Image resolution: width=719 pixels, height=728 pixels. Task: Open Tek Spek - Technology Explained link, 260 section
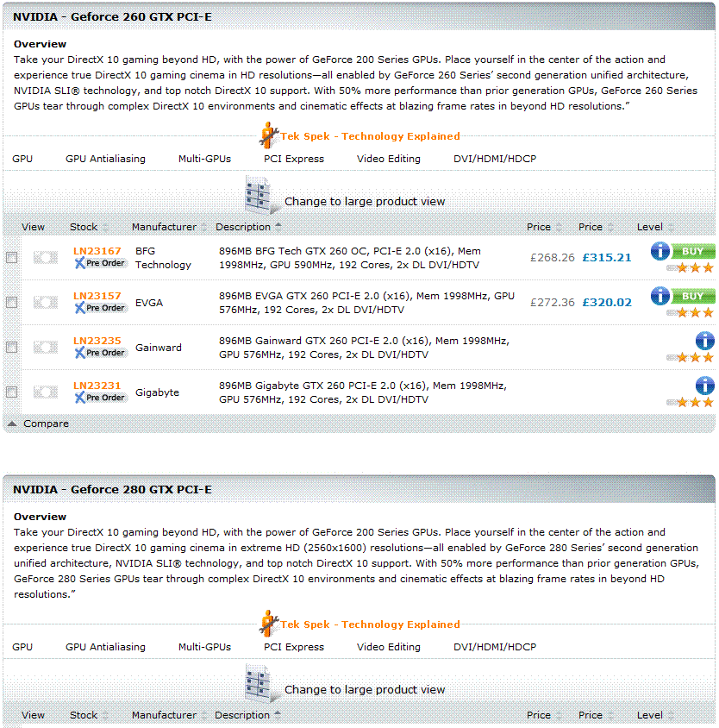pyautogui.click(x=370, y=136)
